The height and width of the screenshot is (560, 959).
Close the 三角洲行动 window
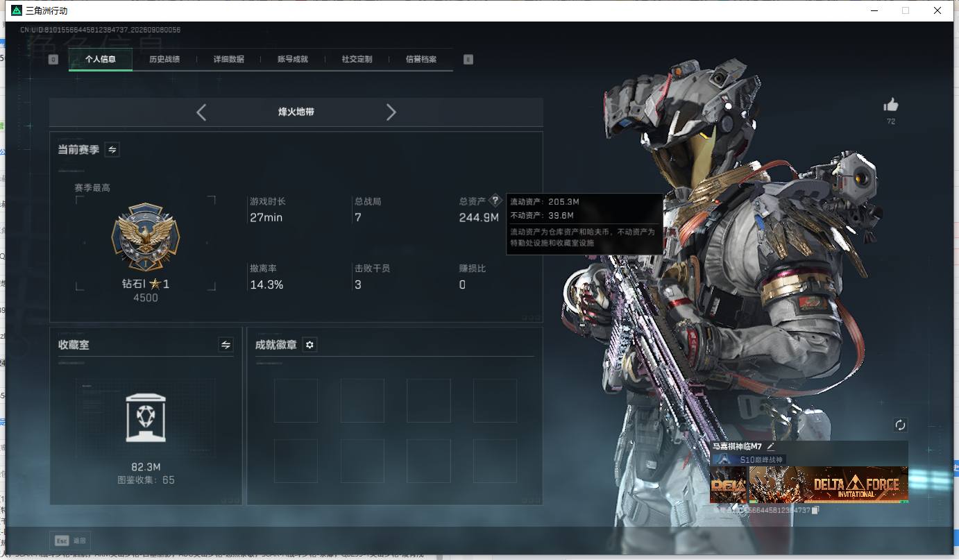pyautogui.click(x=937, y=10)
